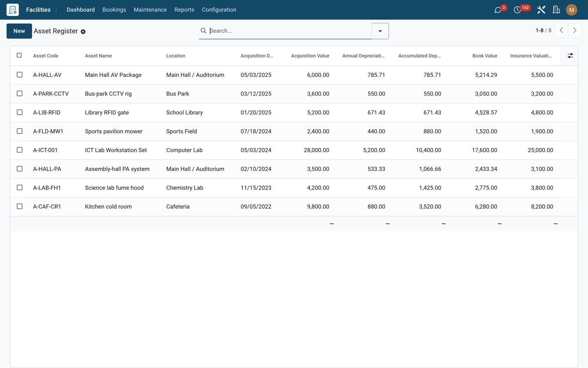
Task: Click the magnifier search icon
Action: pos(203,31)
